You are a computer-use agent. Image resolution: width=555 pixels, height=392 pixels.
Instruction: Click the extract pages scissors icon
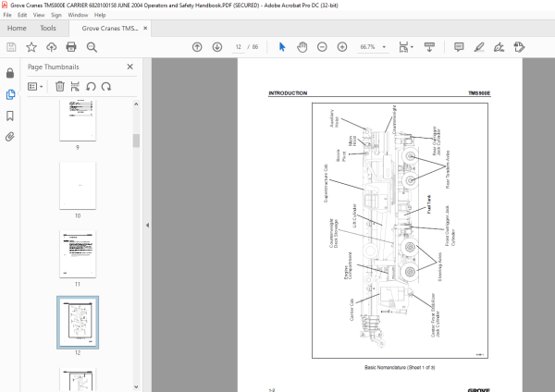(75, 86)
